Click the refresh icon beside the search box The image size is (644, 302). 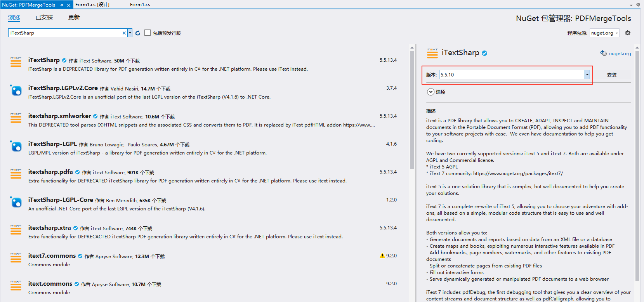pyautogui.click(x=138, y=33)
